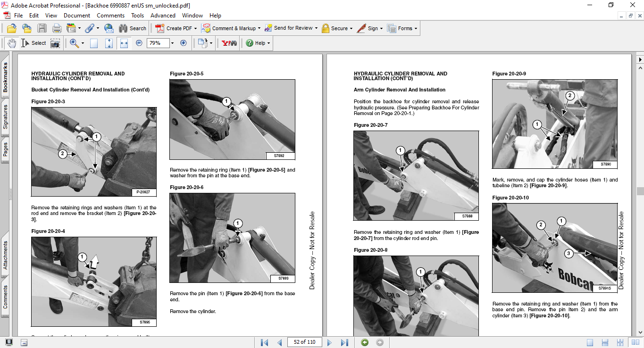This screenshot has height=348, width=644.
Task: Open the Sign dropdown
Action: click(370, 28)
